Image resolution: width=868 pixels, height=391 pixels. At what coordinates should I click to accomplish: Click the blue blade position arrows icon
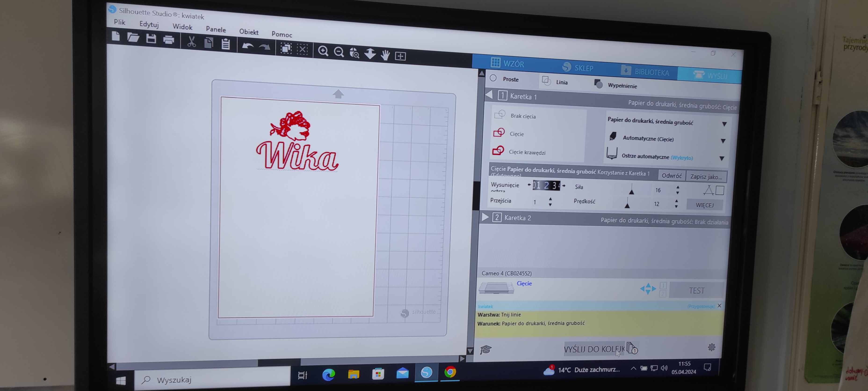coord(648,289)
